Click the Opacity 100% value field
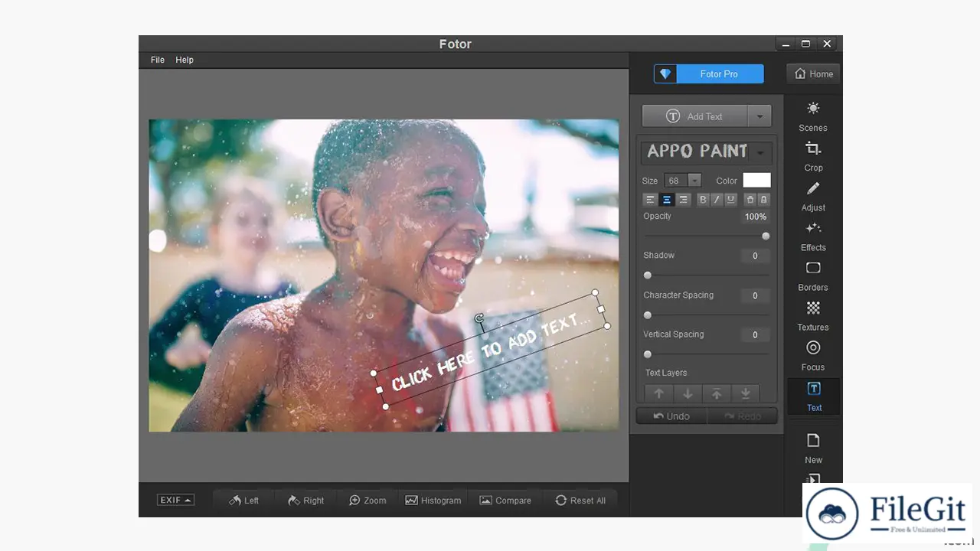This screenshot has width=980, height=551. click(x=755, y=217)
